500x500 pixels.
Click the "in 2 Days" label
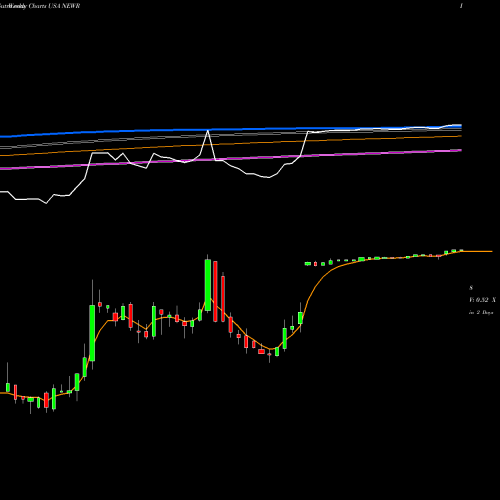481,313
